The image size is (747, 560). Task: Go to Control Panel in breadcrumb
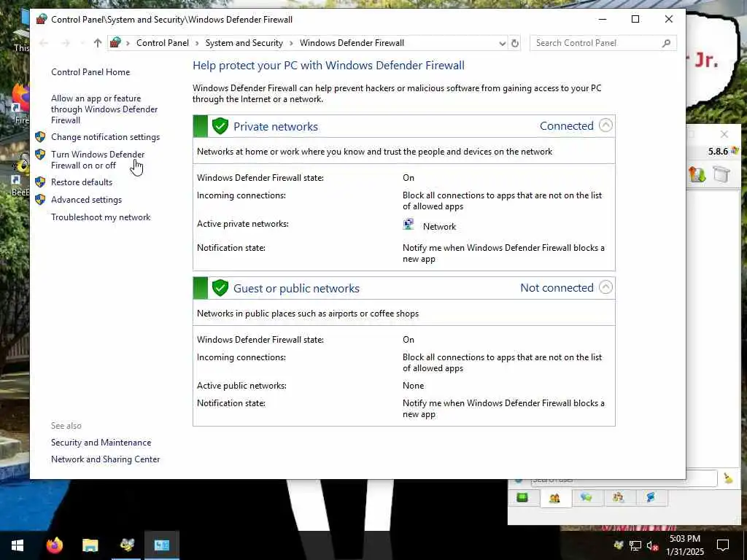163,43
